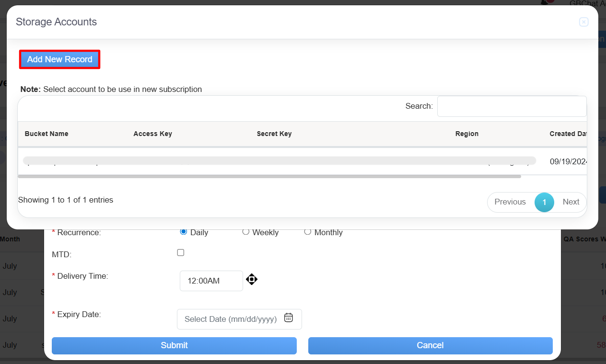Click the table's horizontal scrollbar
This screenshot has width=606, height=364.
tap(269, 177)
